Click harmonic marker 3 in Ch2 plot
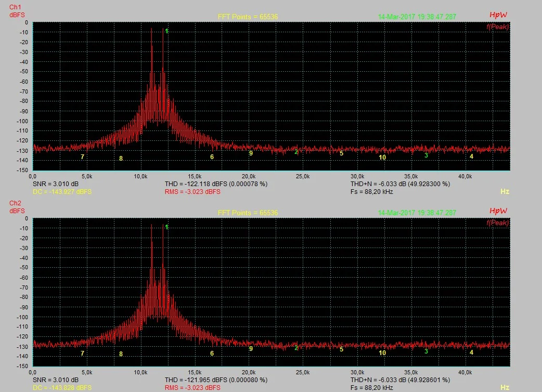Image resolution: width=542 pixels, height=392 pixels. [426, 351]
